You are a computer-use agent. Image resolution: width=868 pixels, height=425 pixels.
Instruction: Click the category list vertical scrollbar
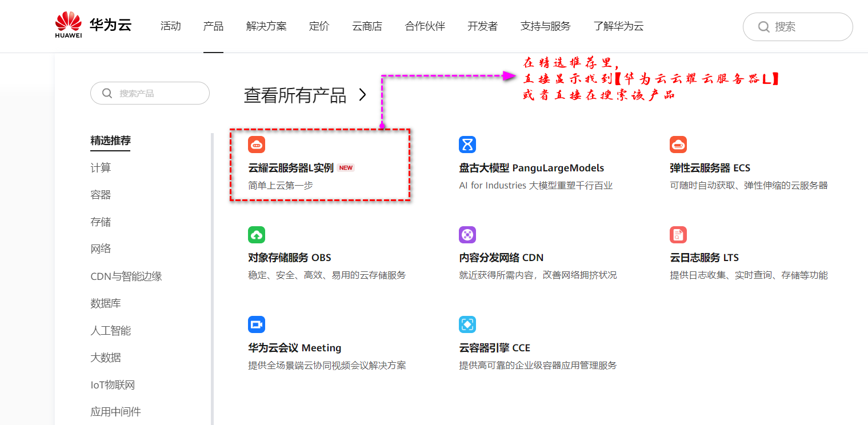(x=212, y=279)
